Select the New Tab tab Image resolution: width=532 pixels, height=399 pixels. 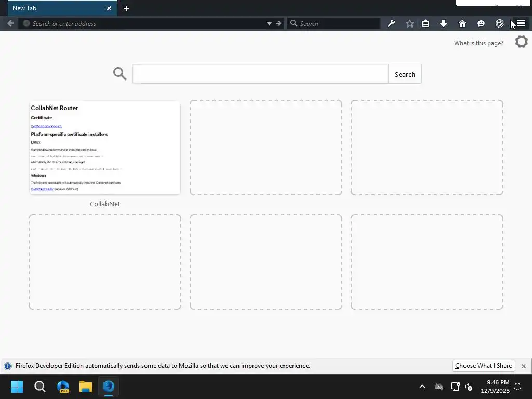tap(62, 8)
